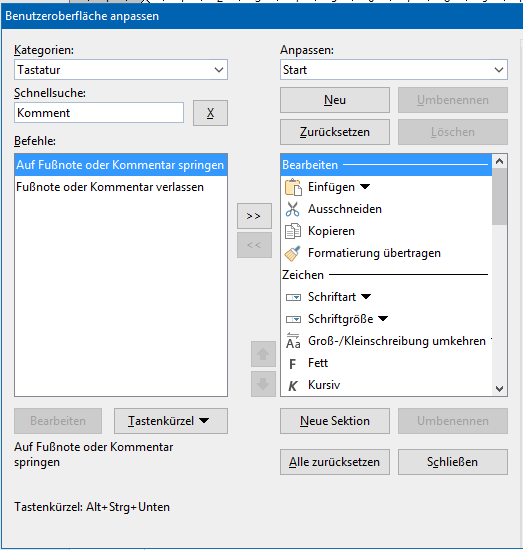The width and height of the screenshot is (523, 550).
Task: Select the Groß-/Kleinschreibung Aa icon
Action: point(293,341)
